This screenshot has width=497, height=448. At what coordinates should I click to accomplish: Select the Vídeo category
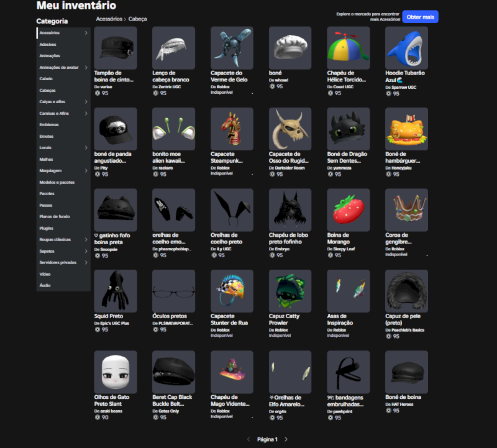pyautogui.click(x=63, y=274)
